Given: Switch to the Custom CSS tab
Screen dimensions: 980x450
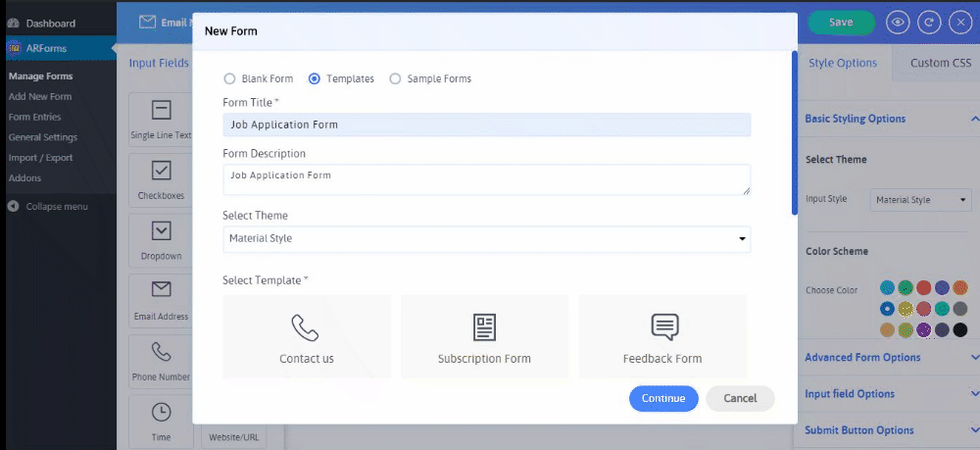Looking at the screenshot, I should coord(940,63).
